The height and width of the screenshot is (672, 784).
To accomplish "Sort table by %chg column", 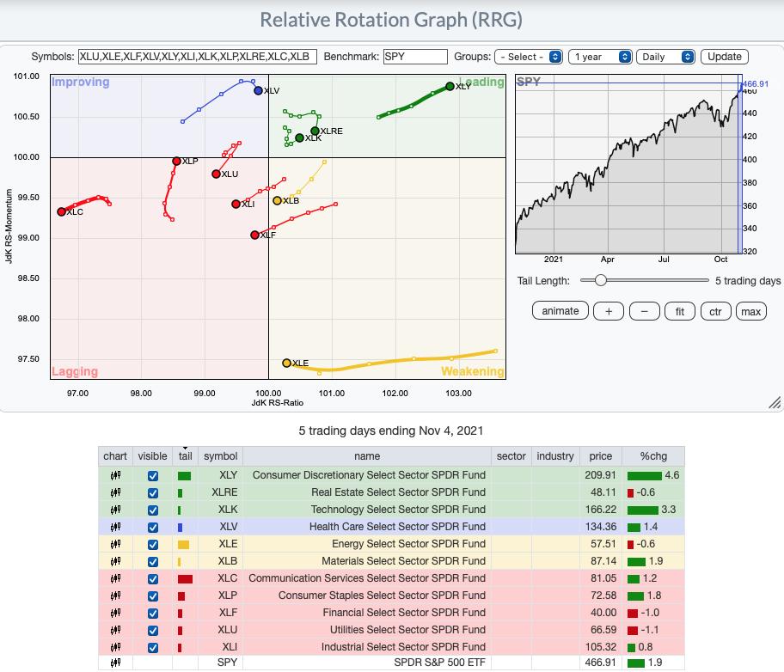I will [653, 456].
